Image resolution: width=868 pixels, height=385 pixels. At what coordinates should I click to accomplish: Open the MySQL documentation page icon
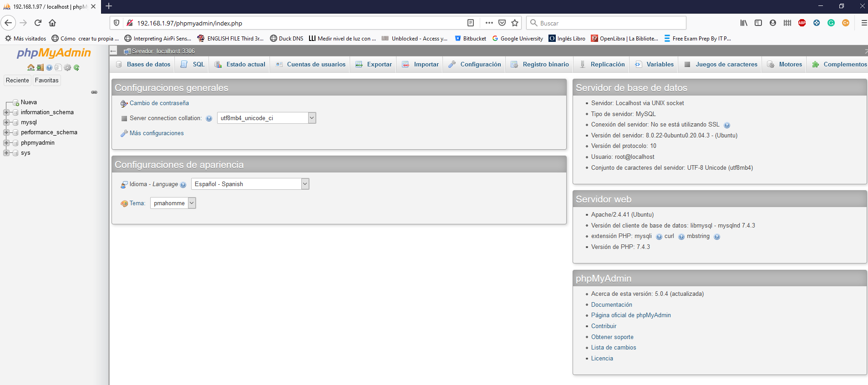click(x=58, y=67)
